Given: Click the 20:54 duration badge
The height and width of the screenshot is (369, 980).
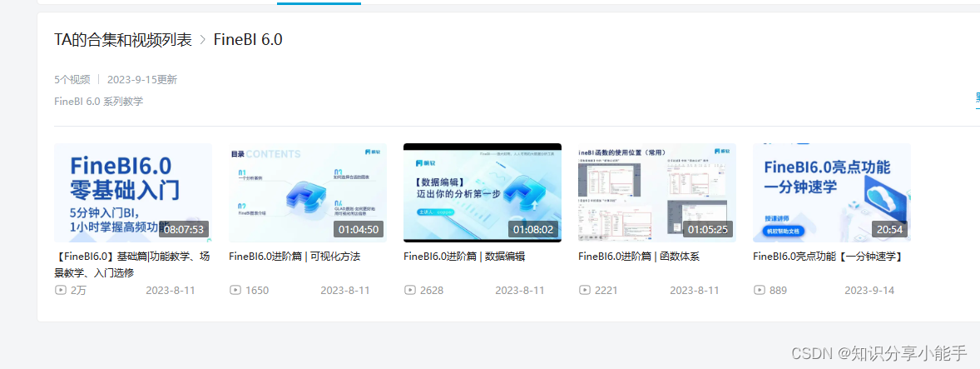Looking at the screenshot, I should [890, 230].
